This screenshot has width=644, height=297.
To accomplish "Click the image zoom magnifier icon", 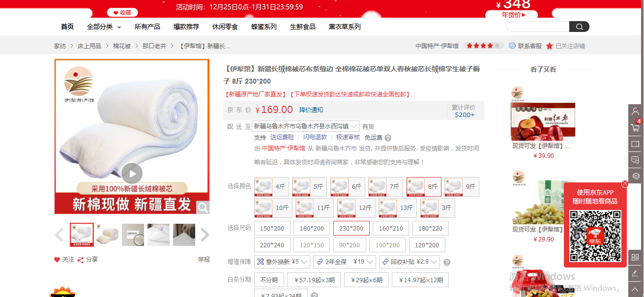I will (x=203, y=208).
